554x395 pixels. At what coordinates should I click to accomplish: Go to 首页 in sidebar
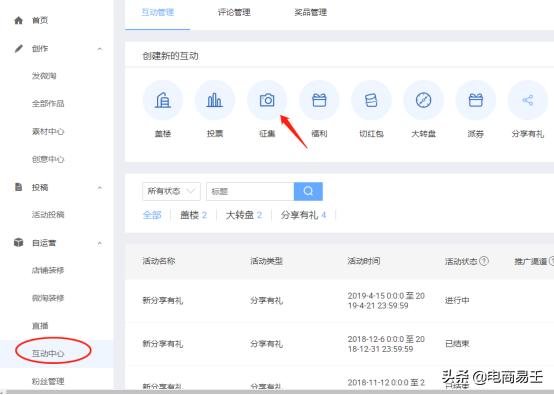[40, 20]
